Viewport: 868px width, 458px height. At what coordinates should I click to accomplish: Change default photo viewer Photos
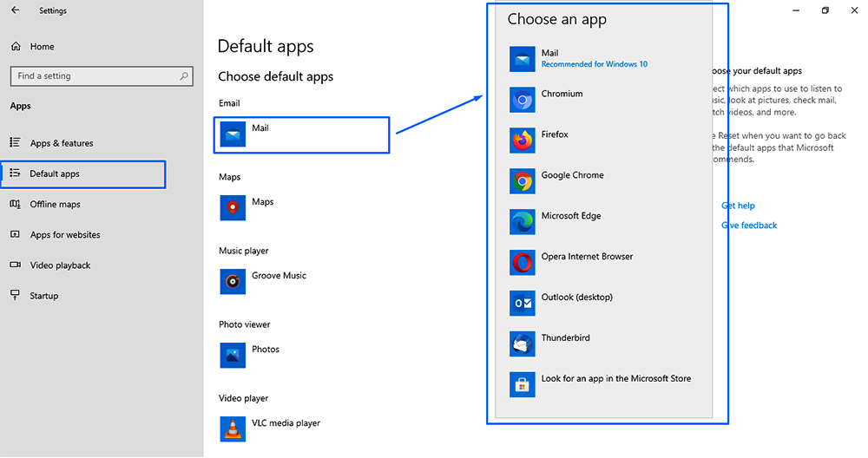point(250,355)
